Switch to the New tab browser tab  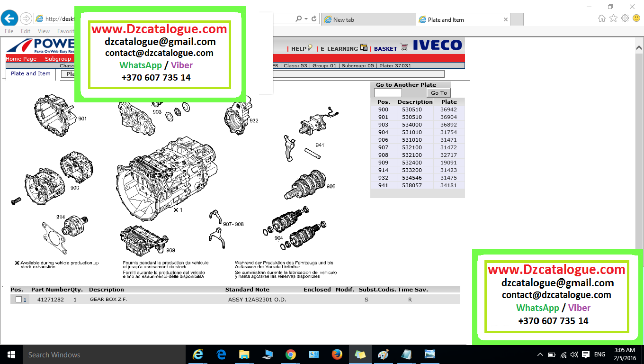click(368, 19)
